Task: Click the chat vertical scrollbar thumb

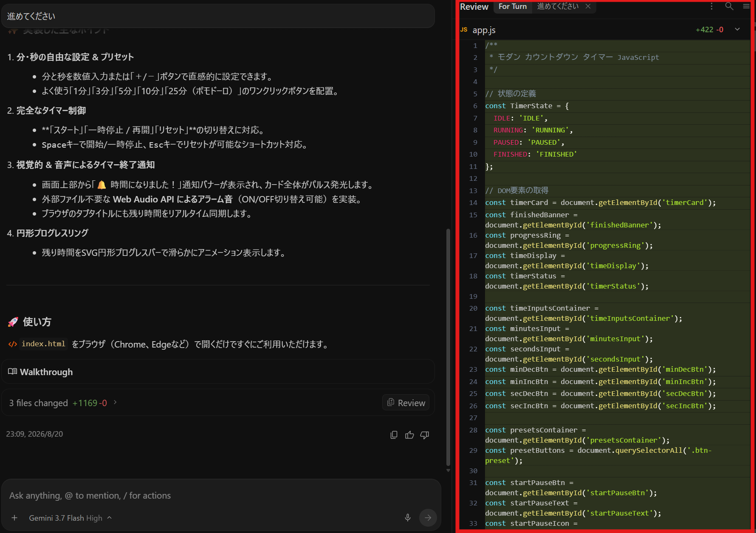Action: point(448,347)
